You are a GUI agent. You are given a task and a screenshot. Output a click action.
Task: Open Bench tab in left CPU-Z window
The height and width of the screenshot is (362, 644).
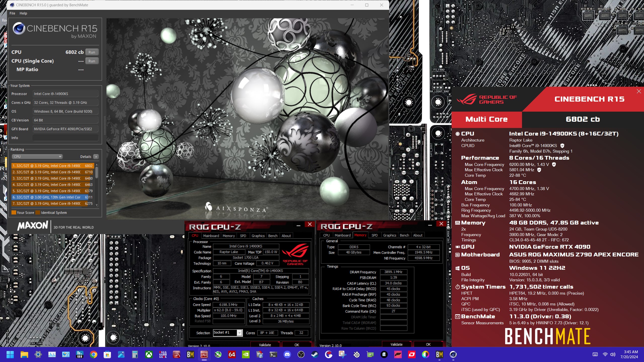click(273, 236)
